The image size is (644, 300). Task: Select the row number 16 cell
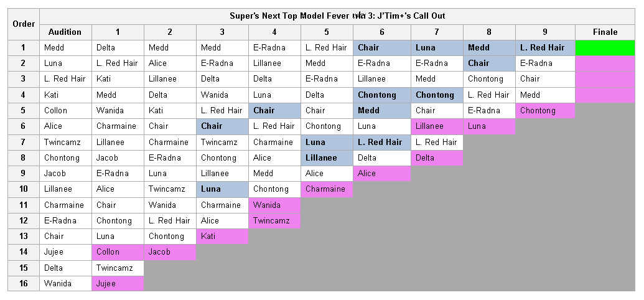click(x=24, y=284)
